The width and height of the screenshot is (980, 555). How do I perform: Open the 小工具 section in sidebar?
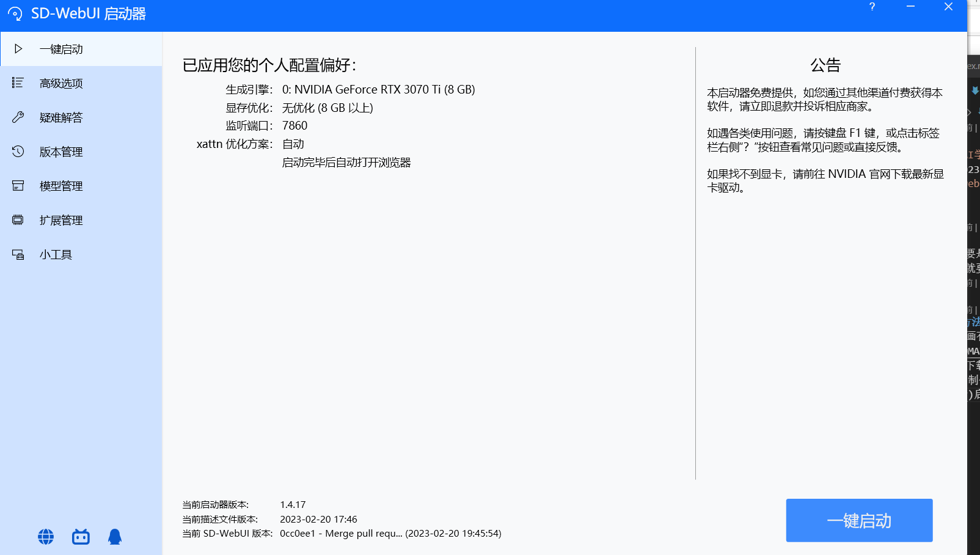[x=56, y=254]
